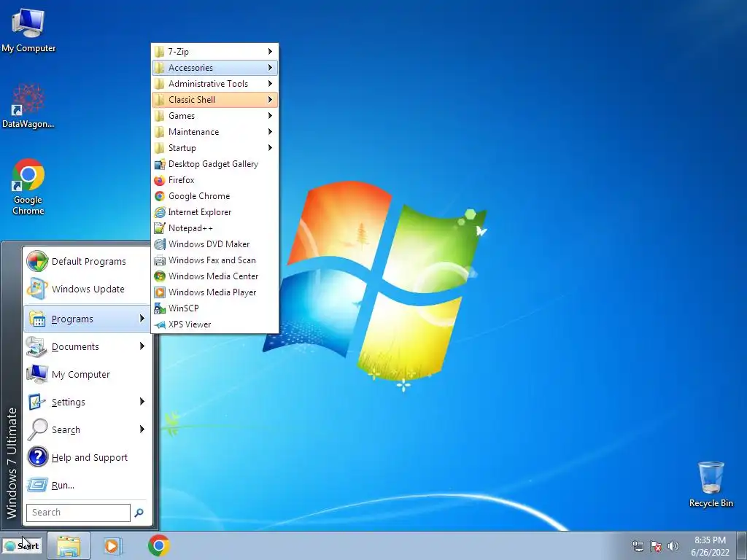This screenshot has width=747, height=560.
Task: Expand the Programs submenu arrow
Action: point(142,319)
